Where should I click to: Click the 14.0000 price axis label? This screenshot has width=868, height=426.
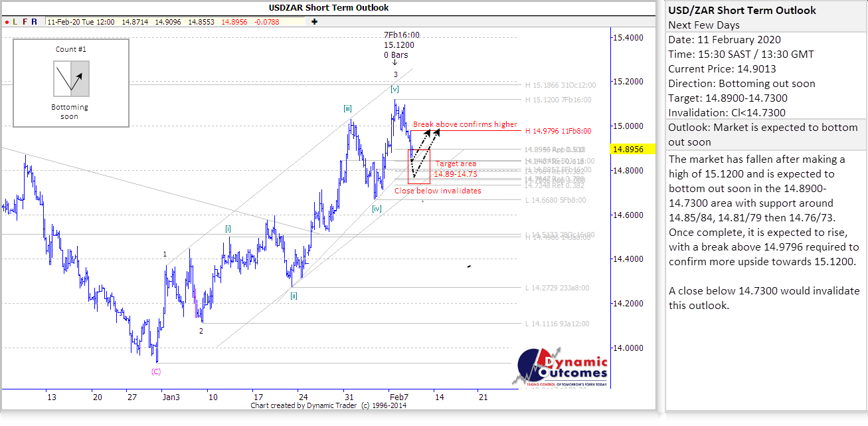[x=628, y=348]
